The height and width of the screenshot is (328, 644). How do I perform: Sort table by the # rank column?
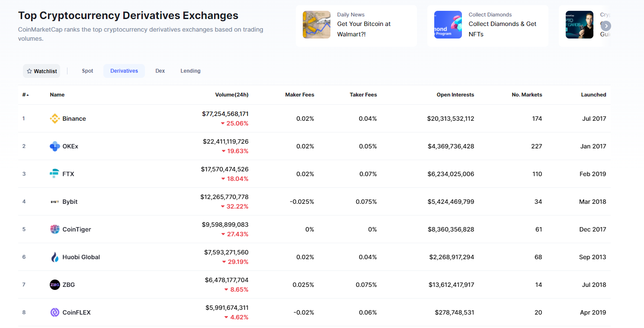[x=26, y=95]
